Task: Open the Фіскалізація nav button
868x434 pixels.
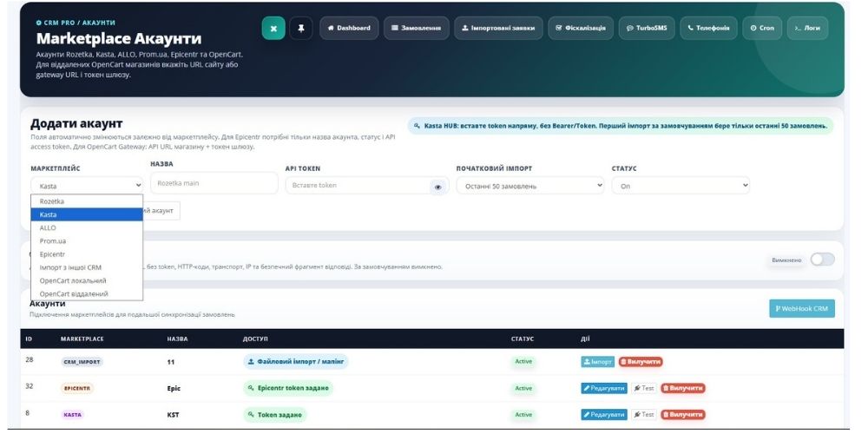Action: pyautogui.click(x=582, y=29)
